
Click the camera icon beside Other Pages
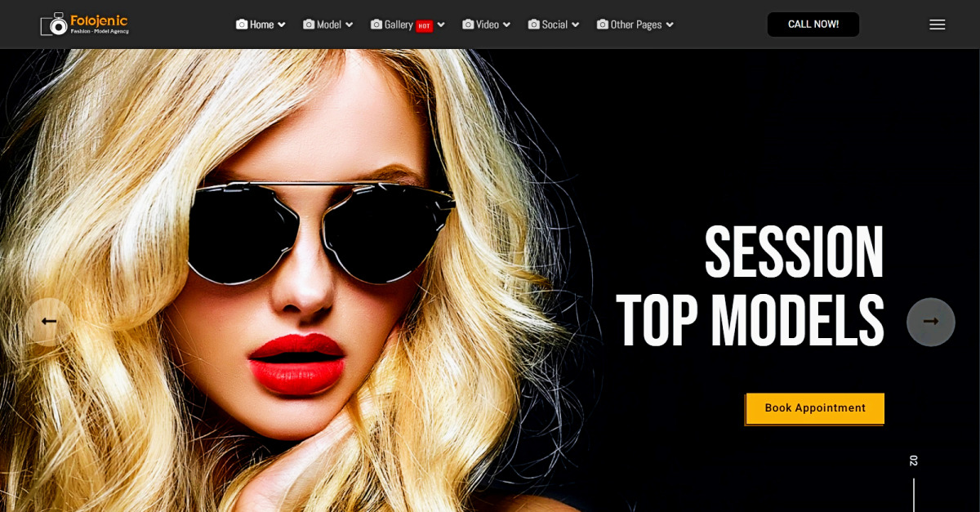click(603, 24)
